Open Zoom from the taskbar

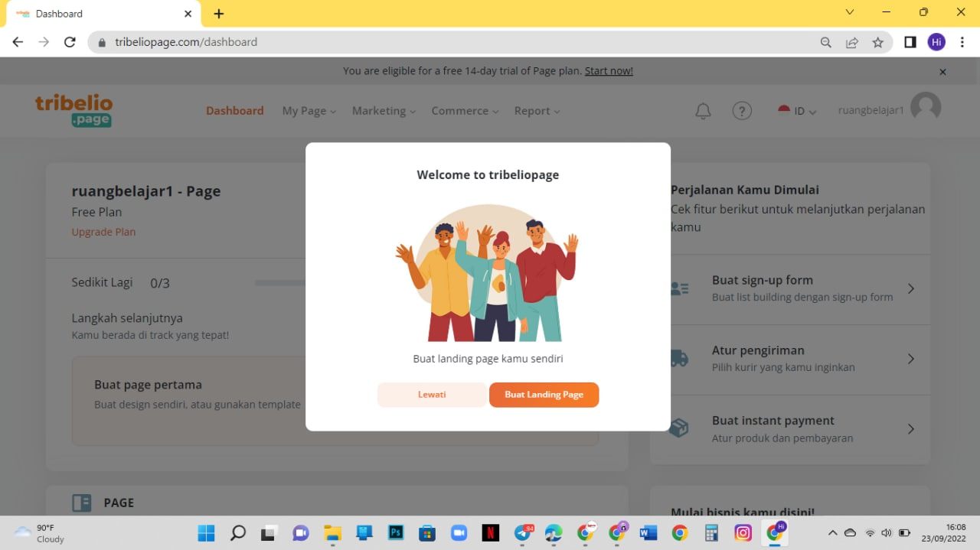tap(459, 533)
